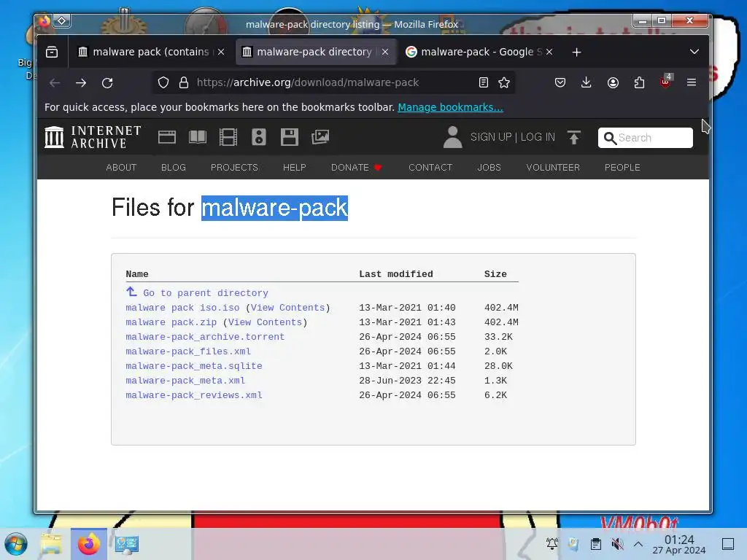
Task: Open the Manage bookmarks link
Action: pyautogui.click(x=450, y=107)
